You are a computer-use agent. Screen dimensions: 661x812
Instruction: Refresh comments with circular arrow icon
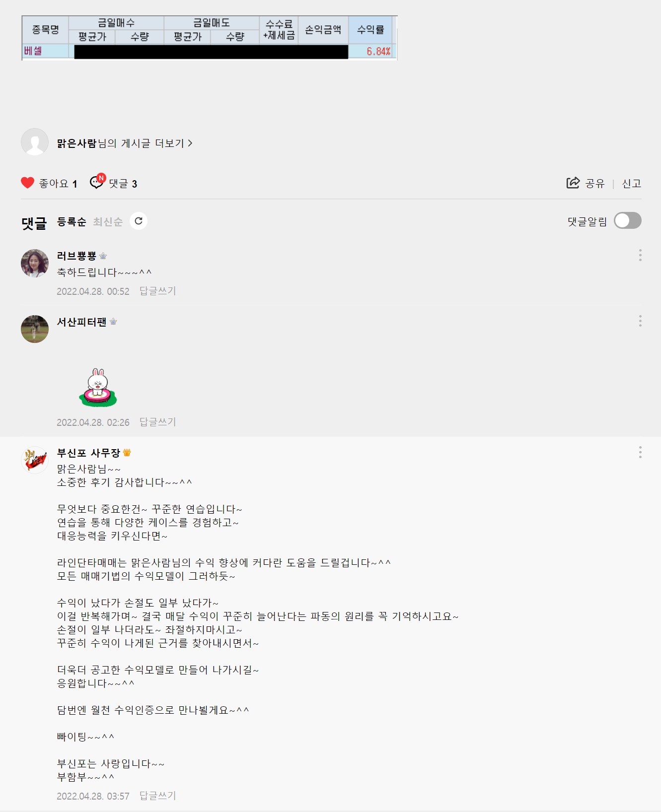pyautogui.click(x=139, y=221)
